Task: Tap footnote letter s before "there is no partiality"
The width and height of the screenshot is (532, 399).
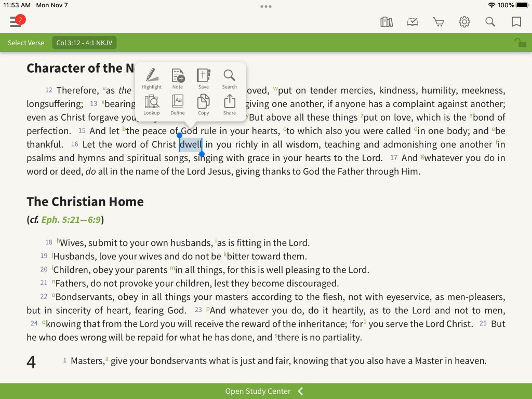Action: [276, 336]
